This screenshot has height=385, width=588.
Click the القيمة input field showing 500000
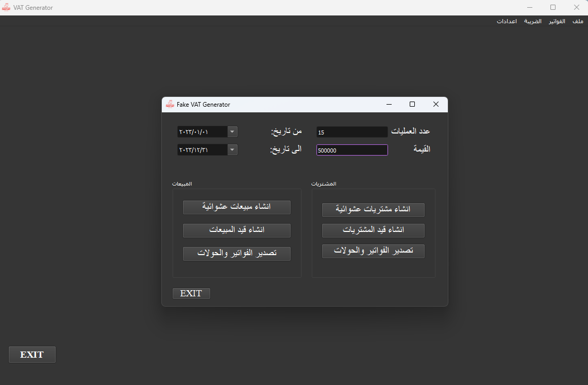tap(352, 150)
